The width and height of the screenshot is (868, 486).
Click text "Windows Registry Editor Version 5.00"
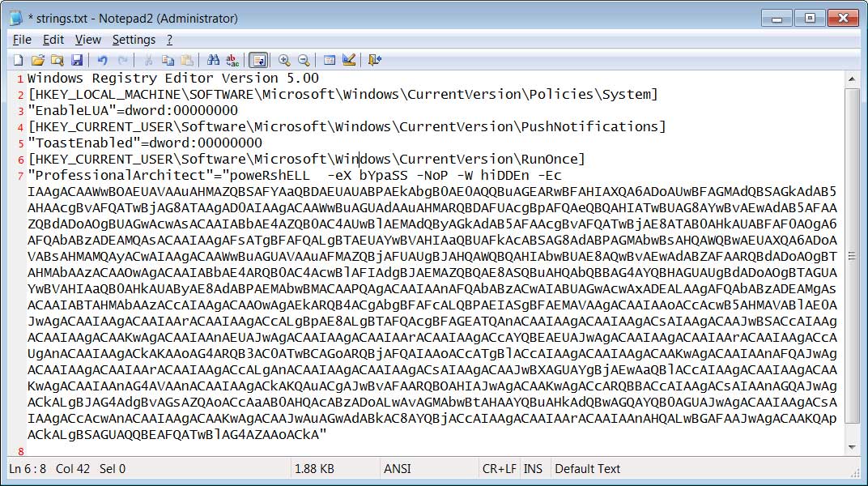173,78
